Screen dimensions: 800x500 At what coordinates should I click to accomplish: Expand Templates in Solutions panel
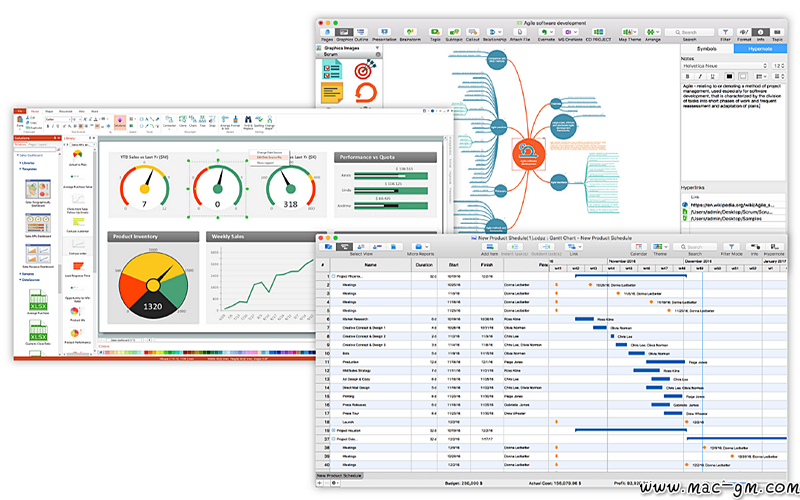pos(30,169)
